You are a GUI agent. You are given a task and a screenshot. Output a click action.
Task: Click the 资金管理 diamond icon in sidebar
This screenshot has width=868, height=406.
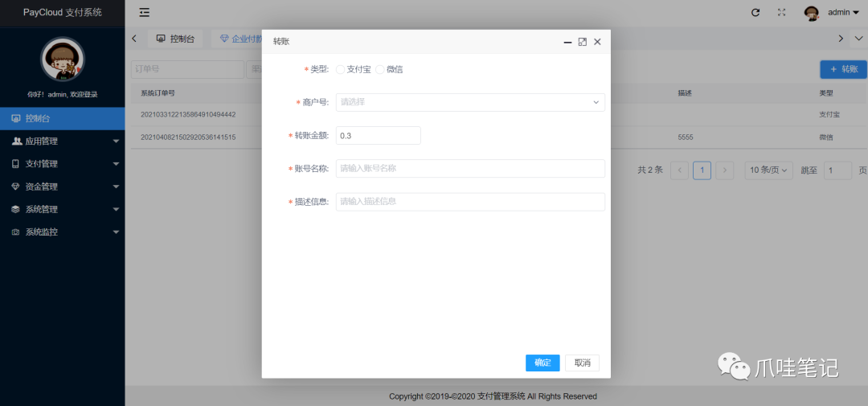point(16,187)
